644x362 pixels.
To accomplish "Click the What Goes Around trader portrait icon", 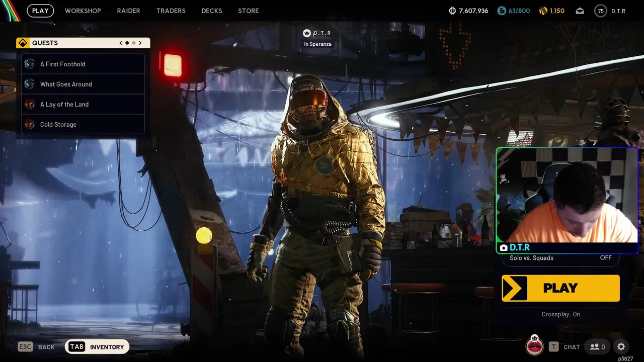I will pyautogui.click(x=30, y=84).
